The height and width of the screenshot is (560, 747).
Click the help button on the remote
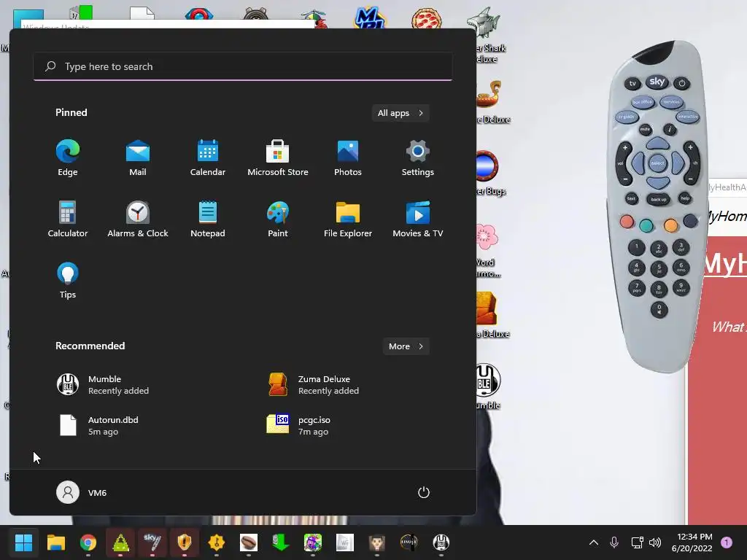[x=685, y=198]
